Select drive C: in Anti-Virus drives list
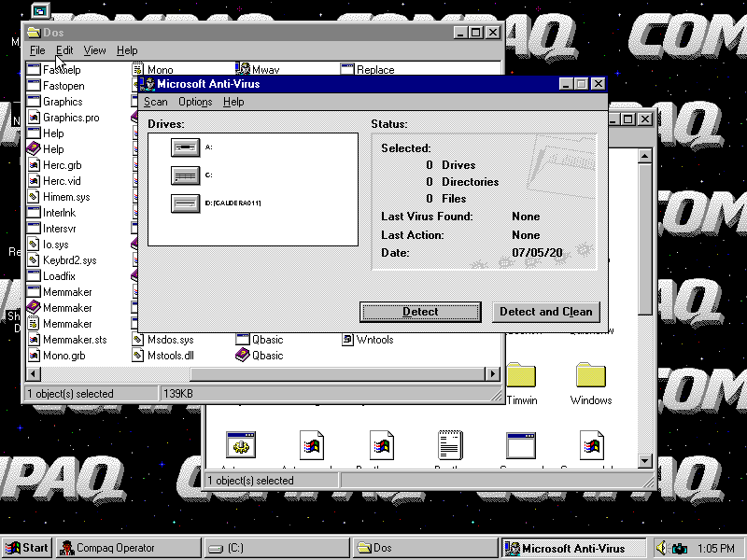 (185, 175)
